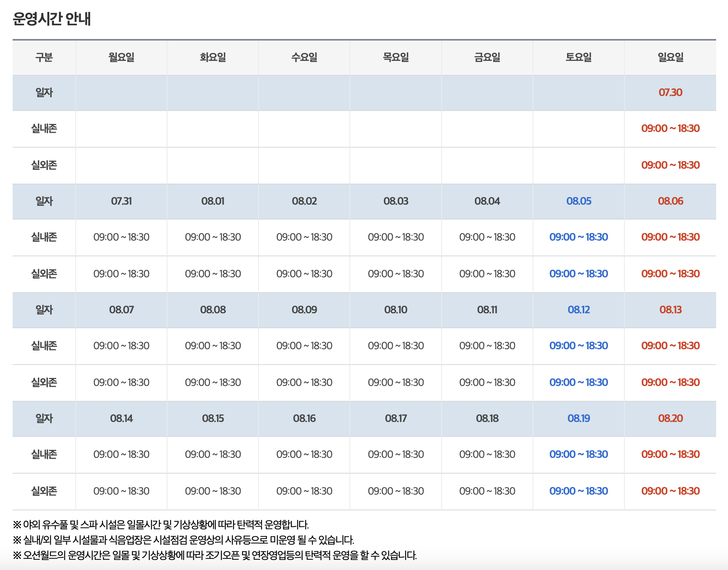Click the date cell '08.01'
Viewport: 728px width, 570px height.
(213, 201)
